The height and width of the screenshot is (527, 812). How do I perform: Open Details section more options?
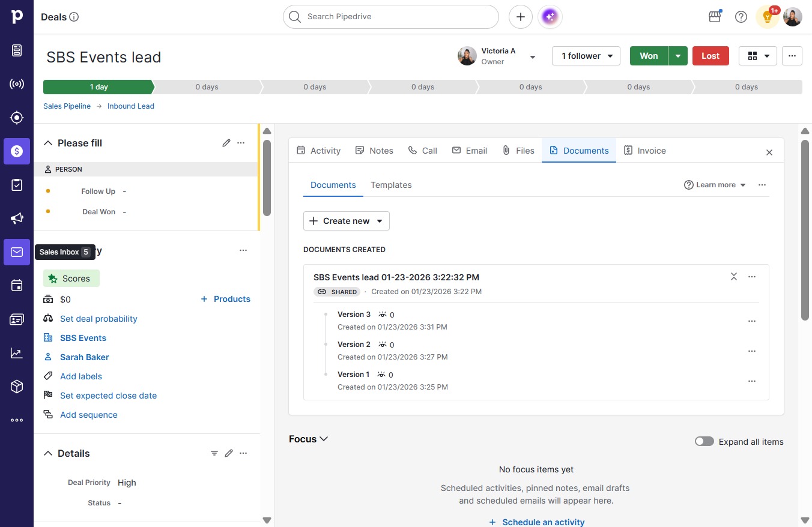pyautogui.click(x=243, y=453)
